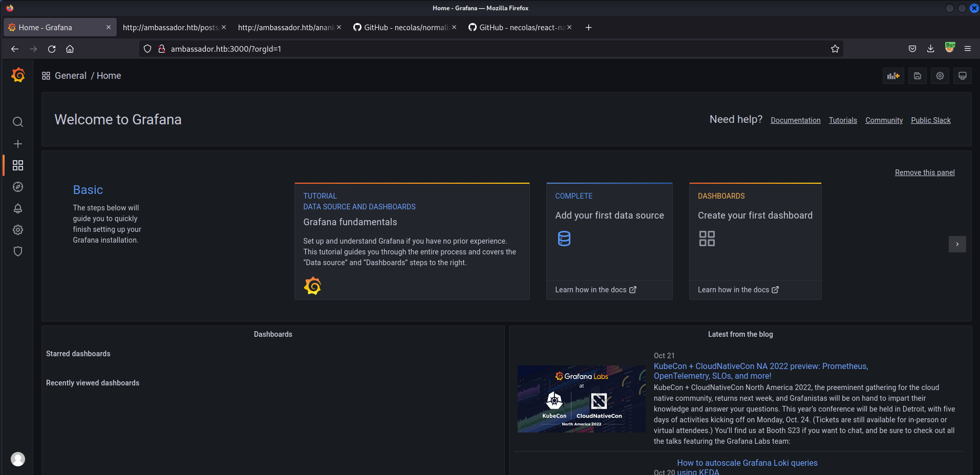The image size is (980, 475).
Task: Click the grid icon beside General breadcrumb
Action: [x=46, y=76]
